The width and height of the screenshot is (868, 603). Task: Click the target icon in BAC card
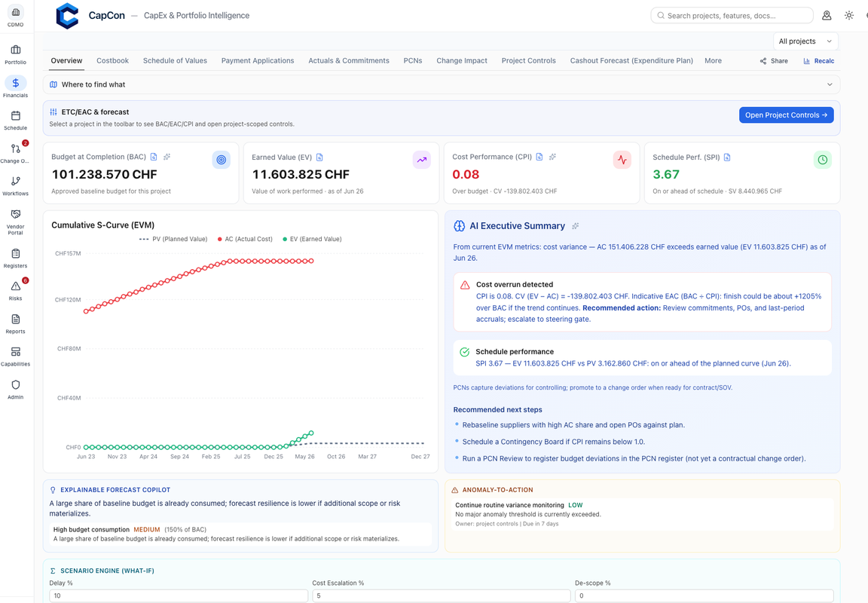pyautogui.click(x=222, y=160)
